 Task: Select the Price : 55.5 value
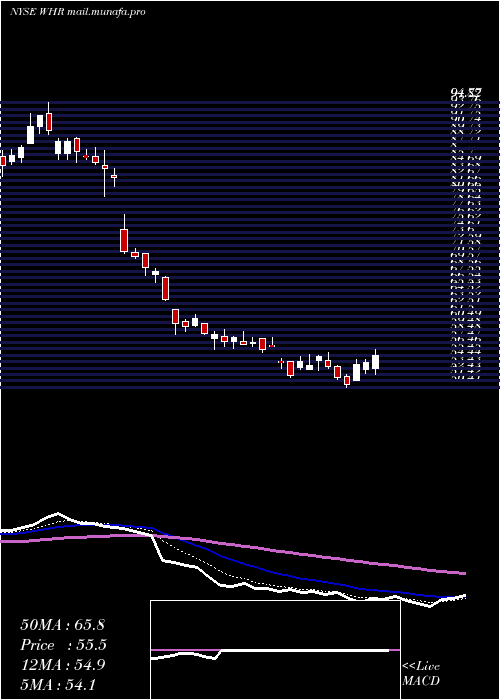[x=64, y=645]
